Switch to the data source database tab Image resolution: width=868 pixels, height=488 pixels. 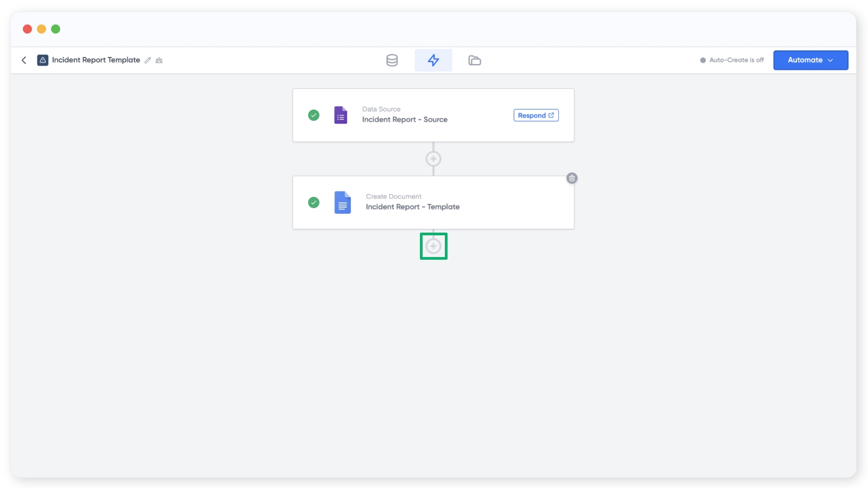(x=392, y=60)
